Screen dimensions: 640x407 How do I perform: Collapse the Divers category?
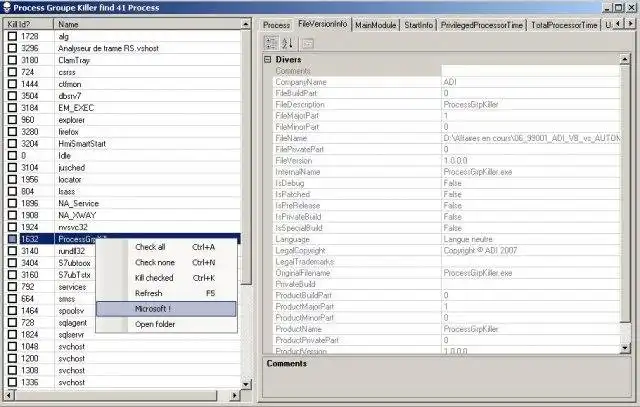click(268, 60)
